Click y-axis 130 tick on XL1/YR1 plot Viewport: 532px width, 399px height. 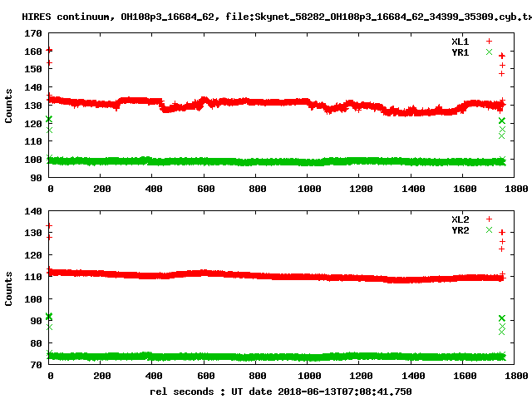click(x=33, y=106)
